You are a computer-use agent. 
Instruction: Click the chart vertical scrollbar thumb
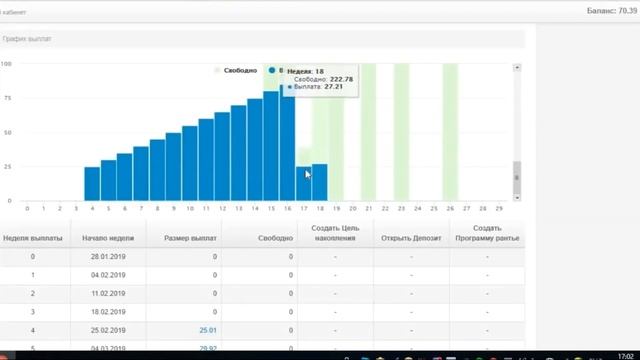517,178
